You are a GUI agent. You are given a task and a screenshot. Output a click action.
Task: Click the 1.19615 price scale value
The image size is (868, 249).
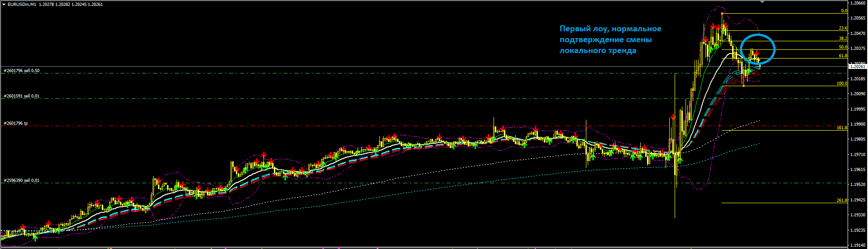[858, 170]
